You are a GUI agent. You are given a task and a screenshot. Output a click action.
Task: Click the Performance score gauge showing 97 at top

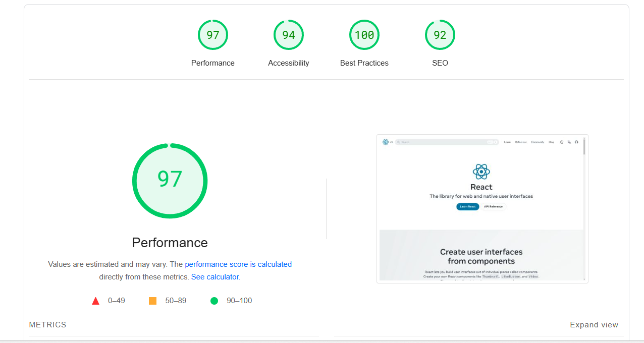[212, 35]
